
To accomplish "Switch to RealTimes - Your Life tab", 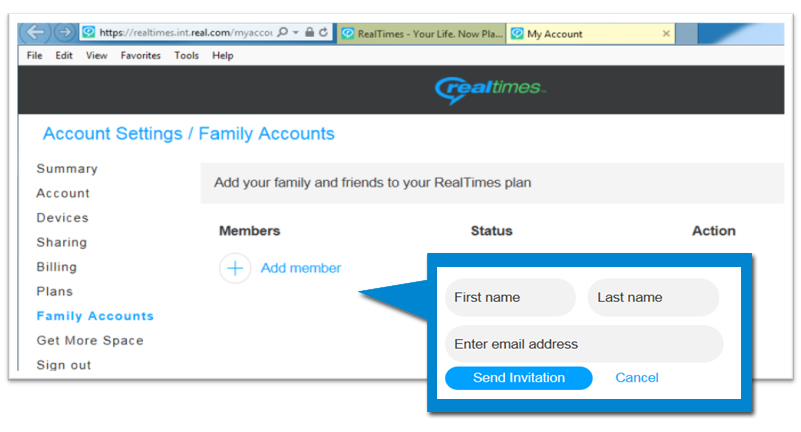I will pos(420,34).
